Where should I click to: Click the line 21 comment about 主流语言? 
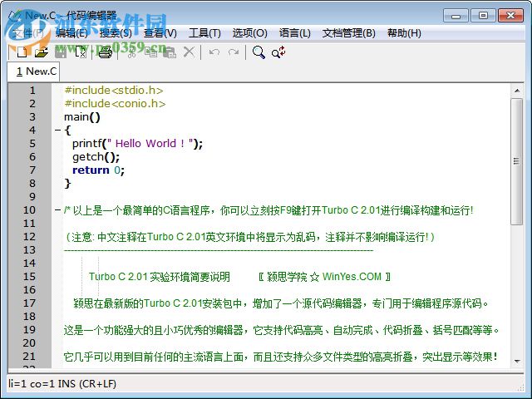pyautogui.click(x=281, y=357)
